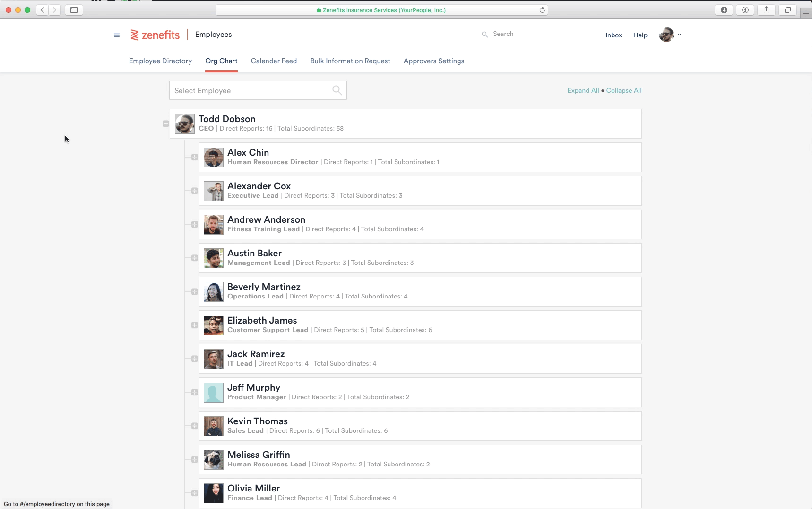Toggle the Safari sidebar icon
This screenshot has height=509, width=812.
click(x=74, y=10)
